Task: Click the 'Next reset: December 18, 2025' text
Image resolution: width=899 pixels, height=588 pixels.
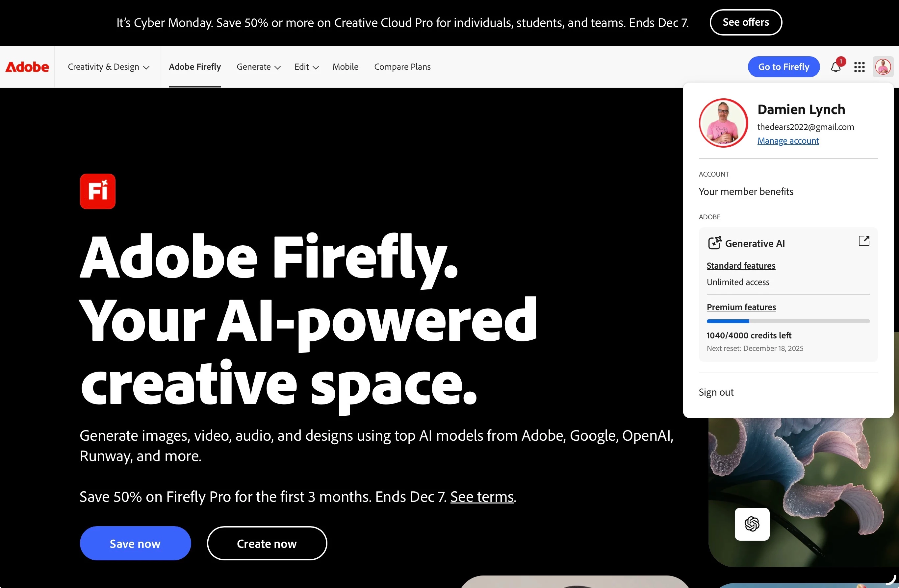Action: click(755, 348)
